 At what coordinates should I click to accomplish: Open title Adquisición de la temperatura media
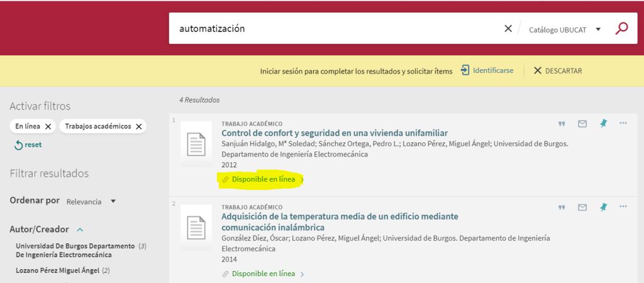tap(340, 222)
